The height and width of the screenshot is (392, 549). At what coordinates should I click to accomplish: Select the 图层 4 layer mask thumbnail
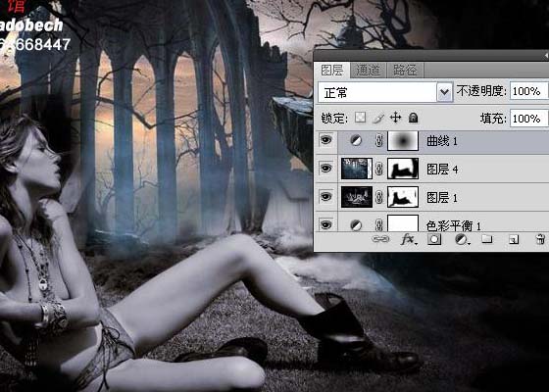[x=403, y=169]
